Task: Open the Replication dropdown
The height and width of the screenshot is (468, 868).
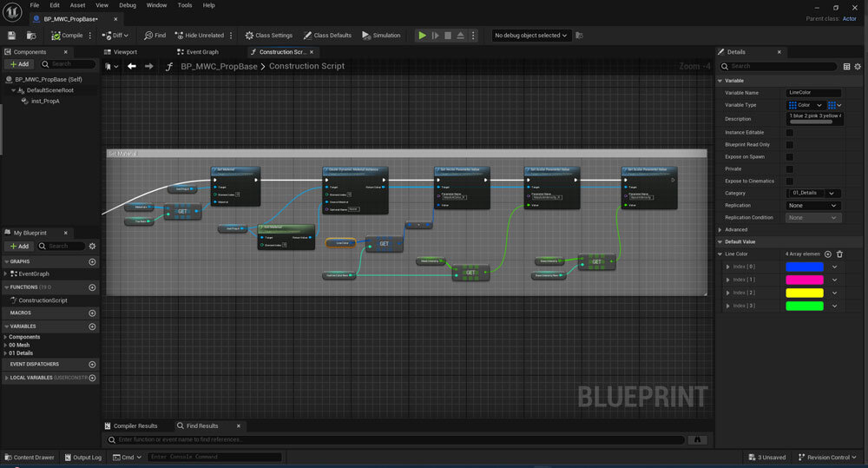Action: pos(813,206)
